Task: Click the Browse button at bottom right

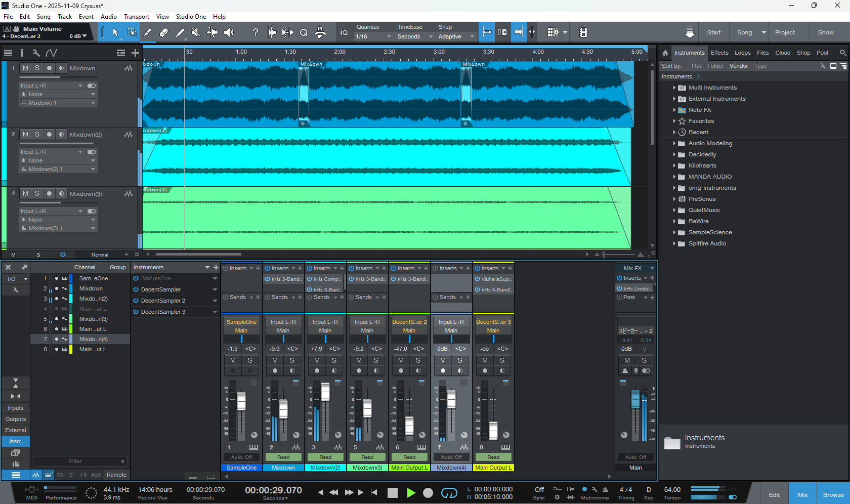Action: tap(833, 494)
